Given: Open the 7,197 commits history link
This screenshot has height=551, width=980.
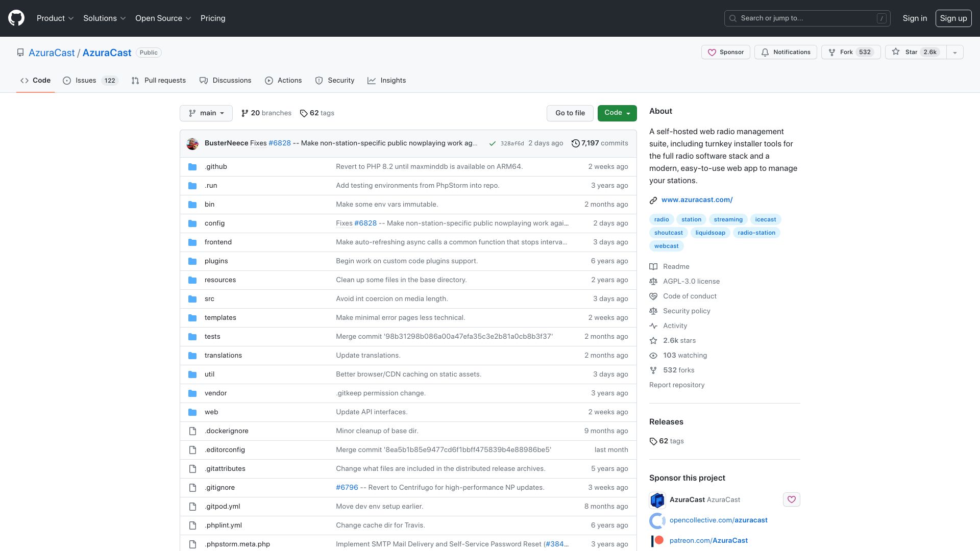Looking at the screenshot, I should (x=600, y=143).
